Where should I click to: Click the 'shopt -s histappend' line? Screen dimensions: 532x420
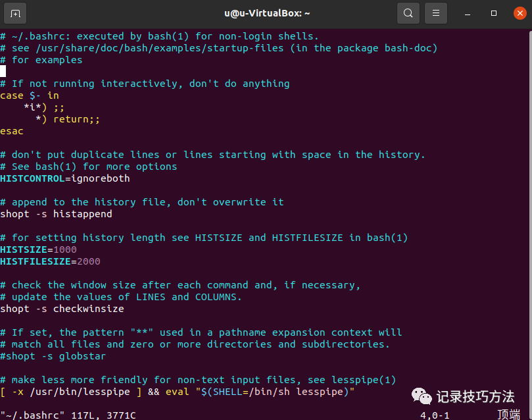(x=56, y=214)
